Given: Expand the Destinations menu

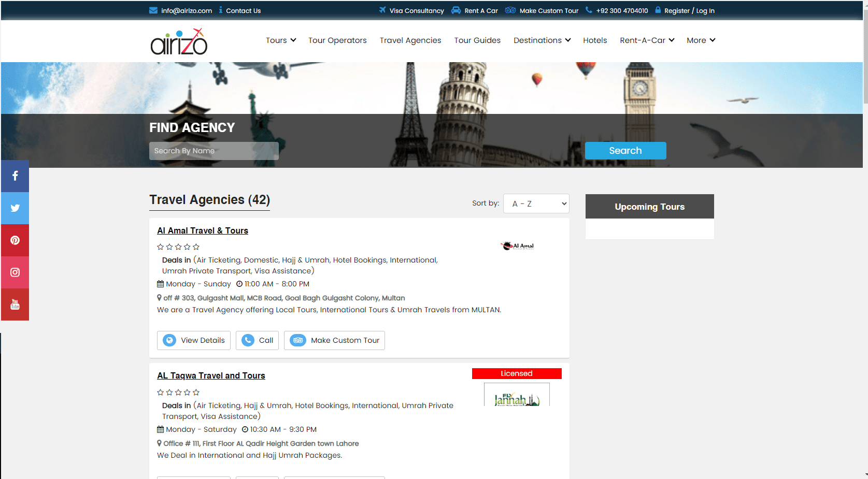Looking at the screenshot, I should tap(542, 40).
